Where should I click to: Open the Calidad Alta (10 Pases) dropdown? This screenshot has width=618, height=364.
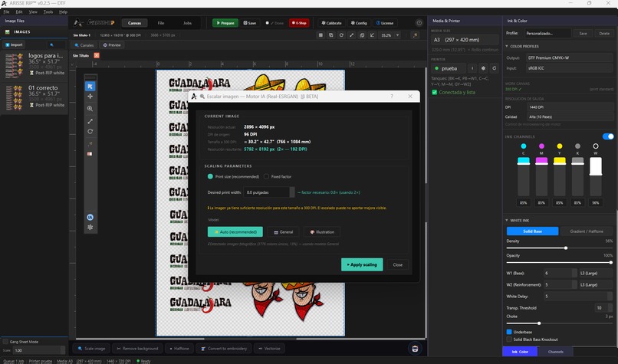coord(570,116)
